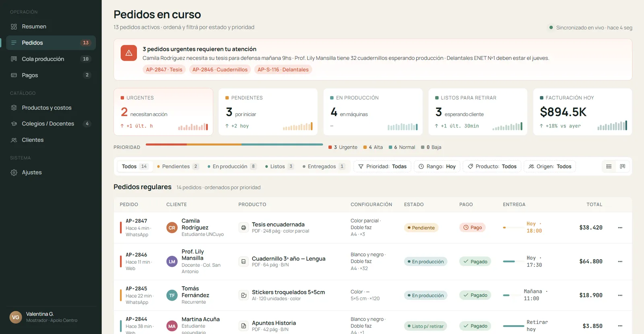Click the Clientes people icon
The height and width of the screenshot is (334, 644).
pyautogui.click(x=14, y=140)
